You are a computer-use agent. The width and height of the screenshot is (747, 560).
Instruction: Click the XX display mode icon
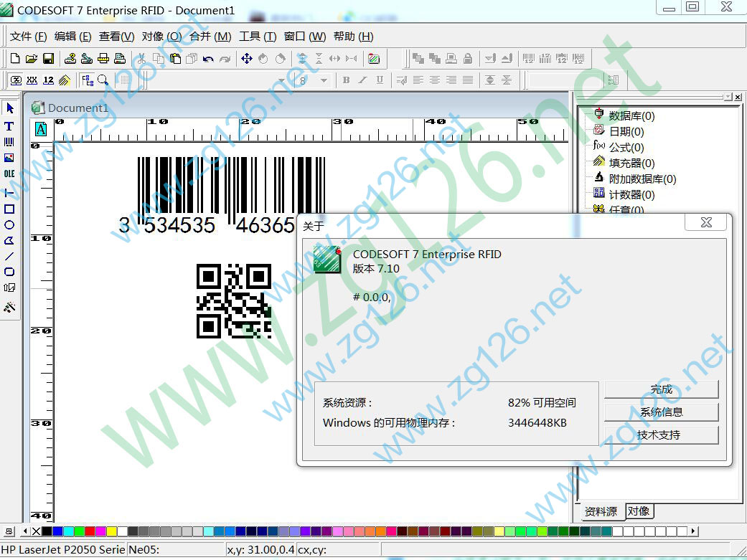[x=32, y=80]
